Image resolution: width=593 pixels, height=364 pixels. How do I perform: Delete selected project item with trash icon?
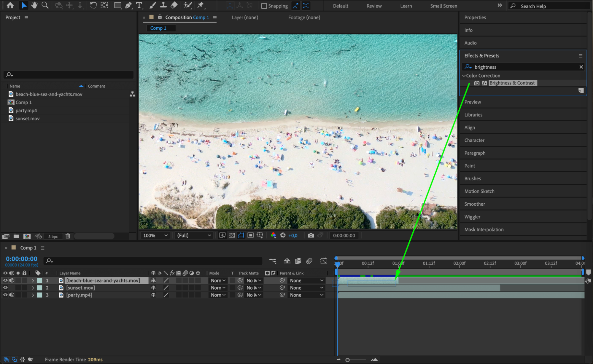(x=68, y=236)
